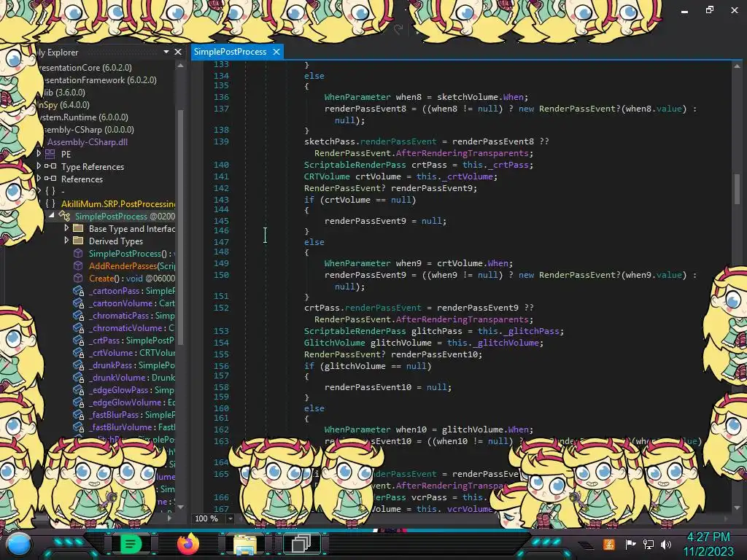The width and height of the screenshot is (747, 560).
Task: Click the Type References node icon
Action: (x=50, y=166)
